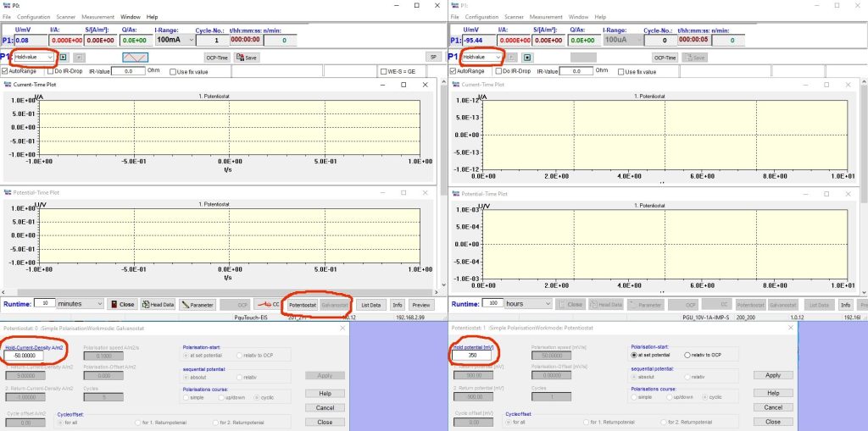Start measurement in the P0 window
Viewport: 868px width, 431px height.
click(63, 57)
